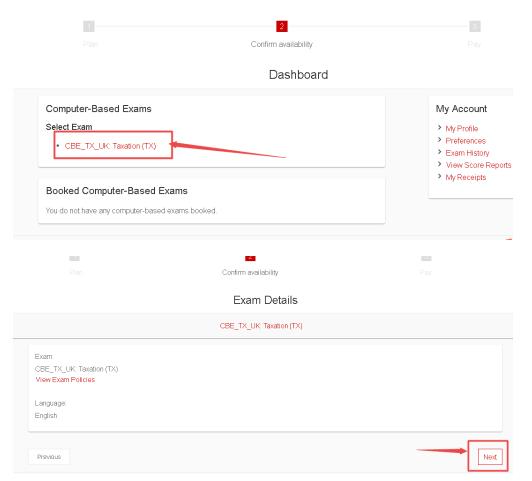The height and width of the screenshot is (481, 532).
Task: Click CBE_TX_UK Taxation heading in Exam Details
Action: point(261,326)
